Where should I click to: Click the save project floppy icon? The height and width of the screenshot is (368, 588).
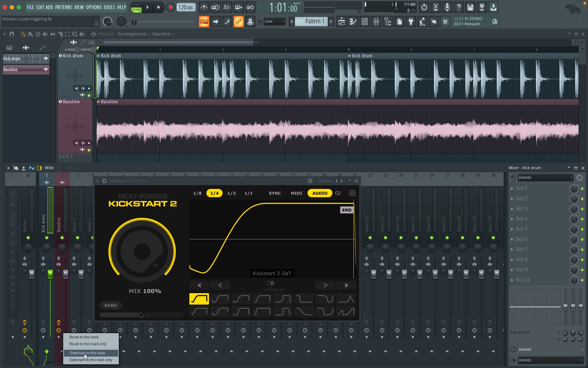point(470,7)
